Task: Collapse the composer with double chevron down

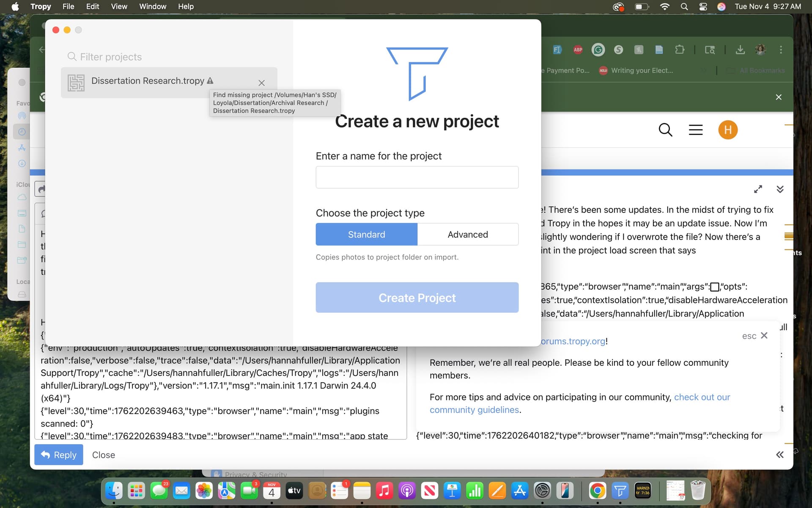Action: point(780,189)
